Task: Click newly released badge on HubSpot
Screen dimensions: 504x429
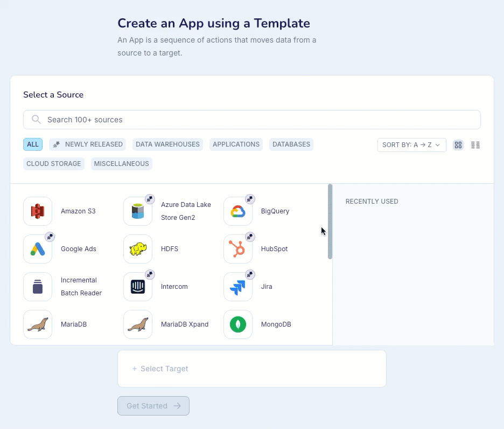Action: [250, 237]
